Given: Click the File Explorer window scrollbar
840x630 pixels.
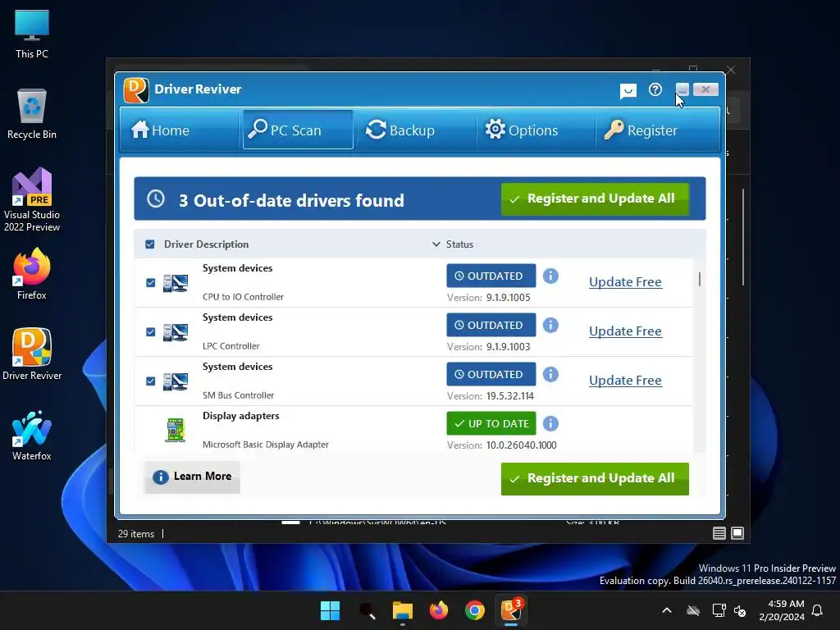Looking at the screenshot, I should [x=743, y=237].
